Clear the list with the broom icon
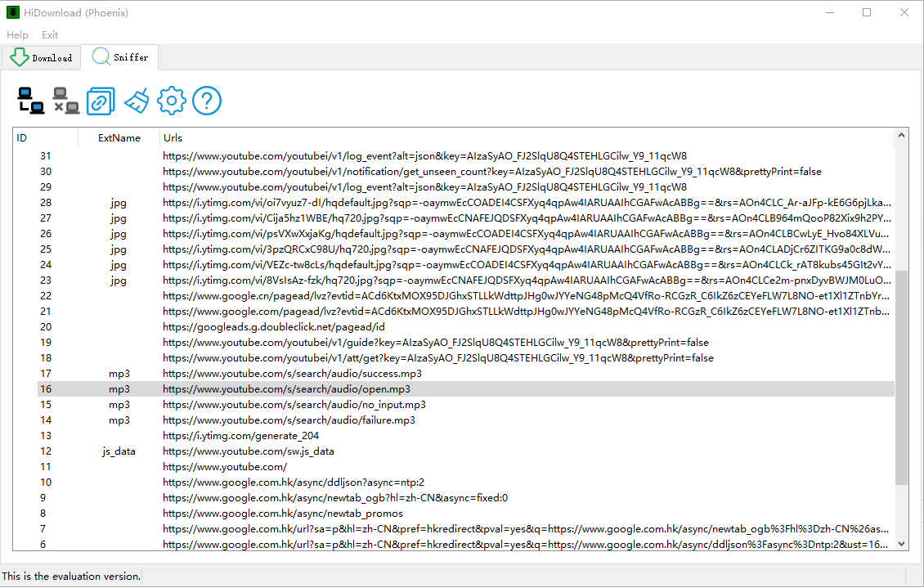This screenshot has width=924, height=588. click(137, 101)
